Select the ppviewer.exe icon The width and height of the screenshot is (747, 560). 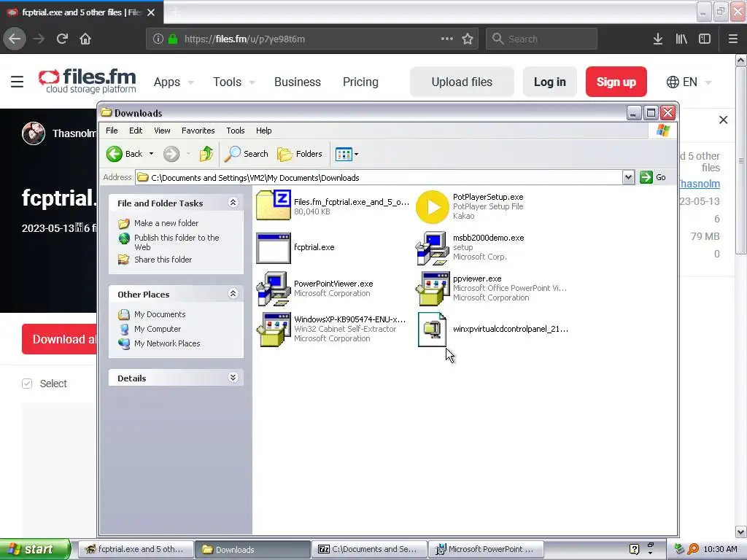pos(432,289)
